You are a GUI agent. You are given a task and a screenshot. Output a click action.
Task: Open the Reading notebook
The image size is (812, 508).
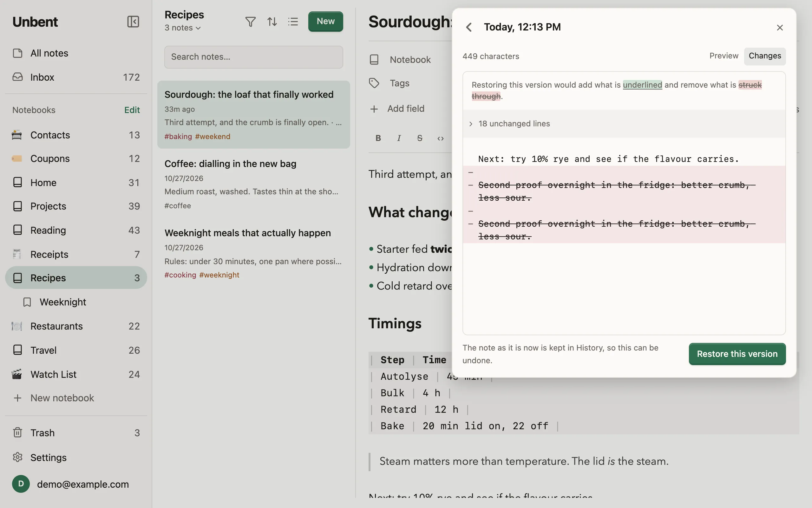[76, 230]
